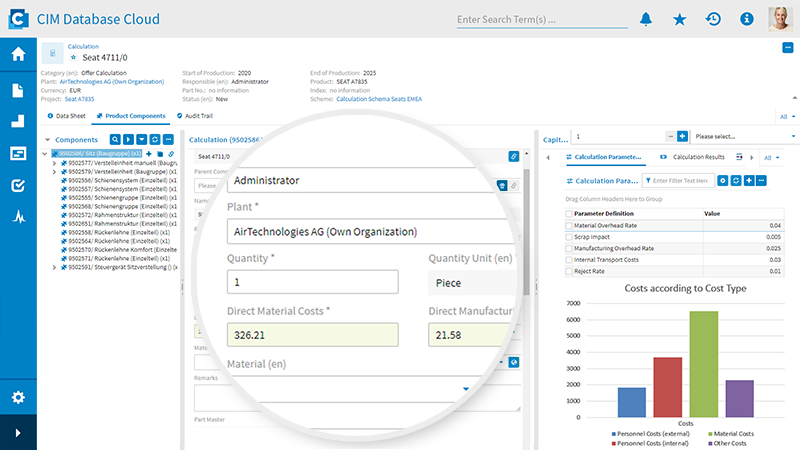The image size is (800, 450).
Task: Open favorites star in the top bar
Action: click(x=680, y=19)
